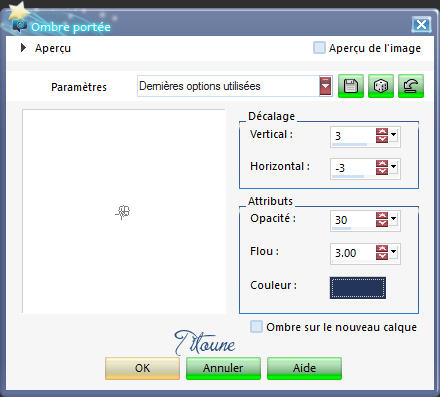Open the Vertical value slider dropdown arrow
The width and height of the screenshot is (440, 397).
(394, 135)
